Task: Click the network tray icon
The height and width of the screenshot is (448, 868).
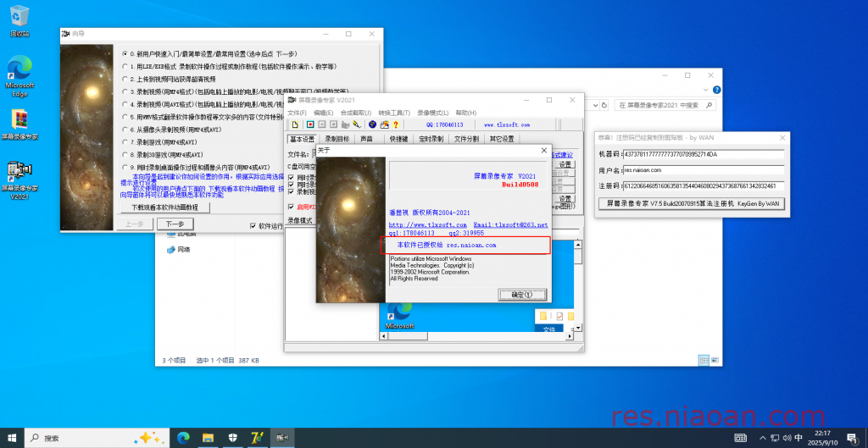Action: click(x=775, y=438)
